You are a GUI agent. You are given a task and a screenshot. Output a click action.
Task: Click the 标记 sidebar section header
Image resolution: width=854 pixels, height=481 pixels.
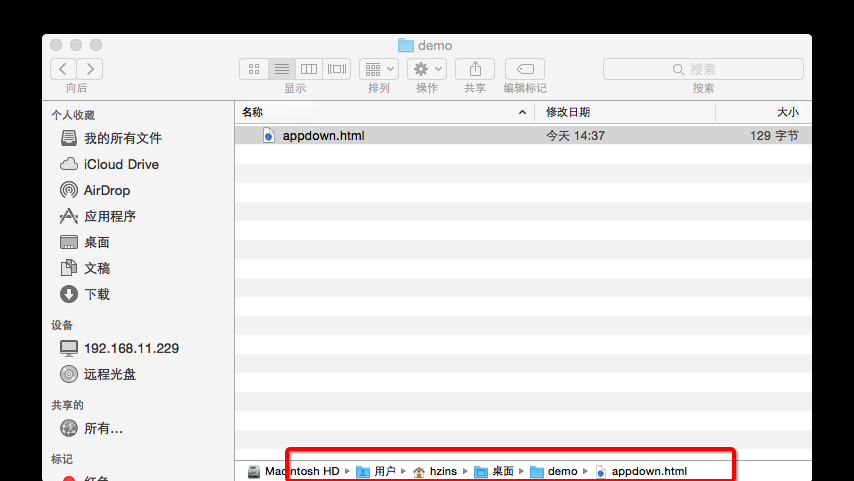tap(62, 459)
